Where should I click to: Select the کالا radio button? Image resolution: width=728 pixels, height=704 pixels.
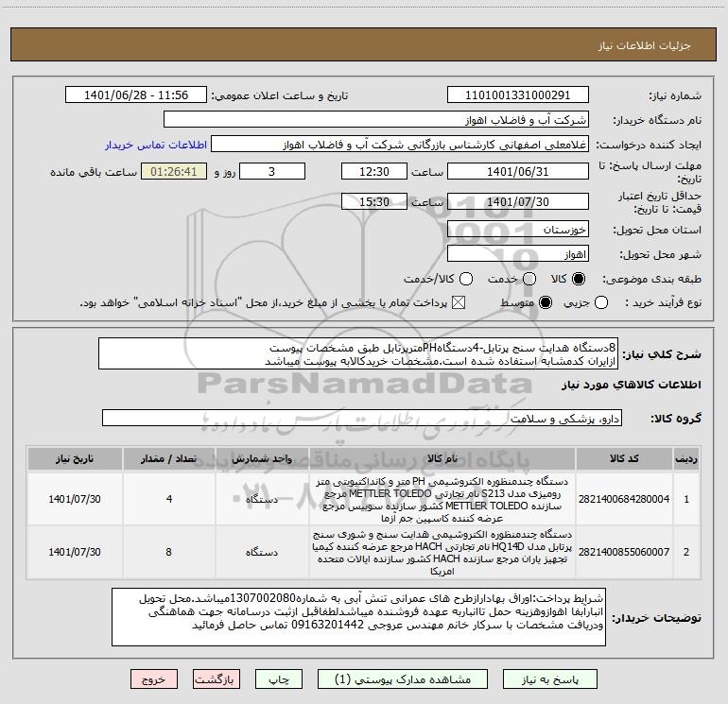tap(579, 279)
